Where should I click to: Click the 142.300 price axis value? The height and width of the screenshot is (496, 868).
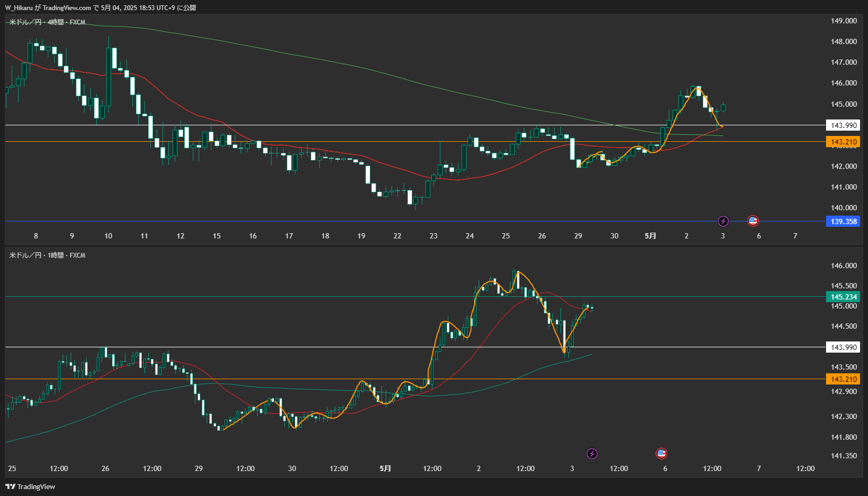click(x=844, y=416)
